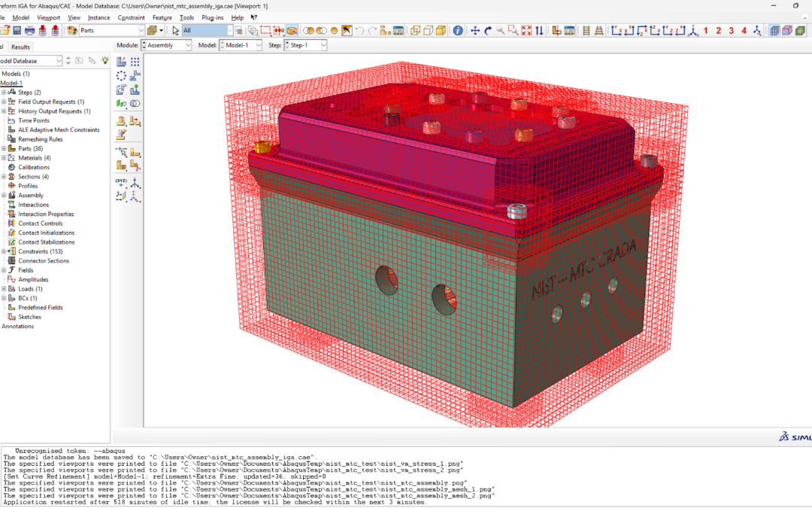Screen dimensions: 812x508
Task: Open the Model menu
Action: (x=21, y=17)
